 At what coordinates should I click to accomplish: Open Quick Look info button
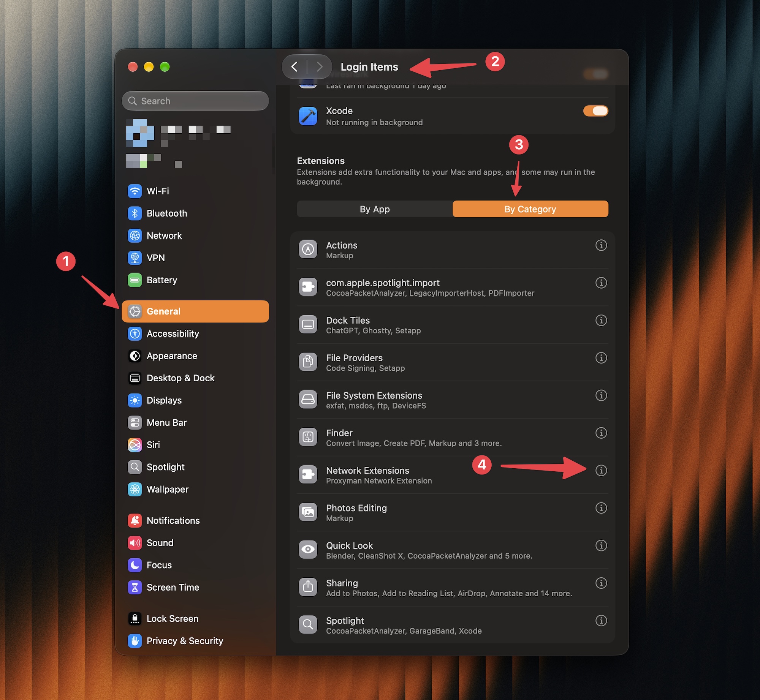601,546
